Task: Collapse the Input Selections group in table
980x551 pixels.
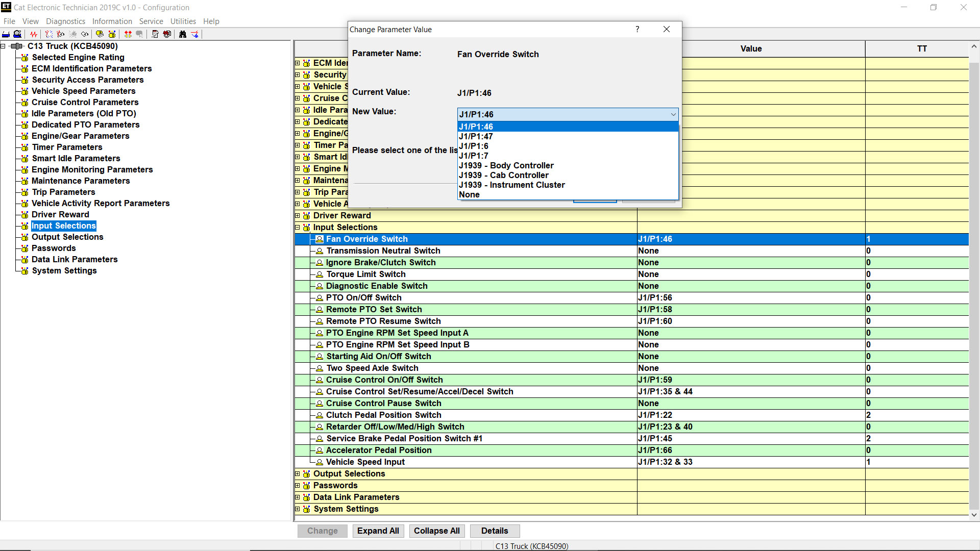Action: tap(298, 228)
